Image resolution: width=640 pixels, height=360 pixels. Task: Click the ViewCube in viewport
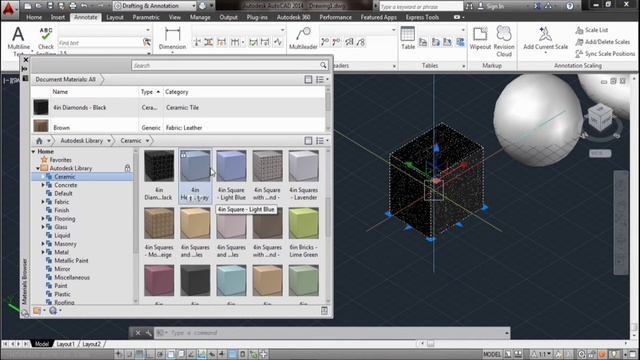(600, 117)
